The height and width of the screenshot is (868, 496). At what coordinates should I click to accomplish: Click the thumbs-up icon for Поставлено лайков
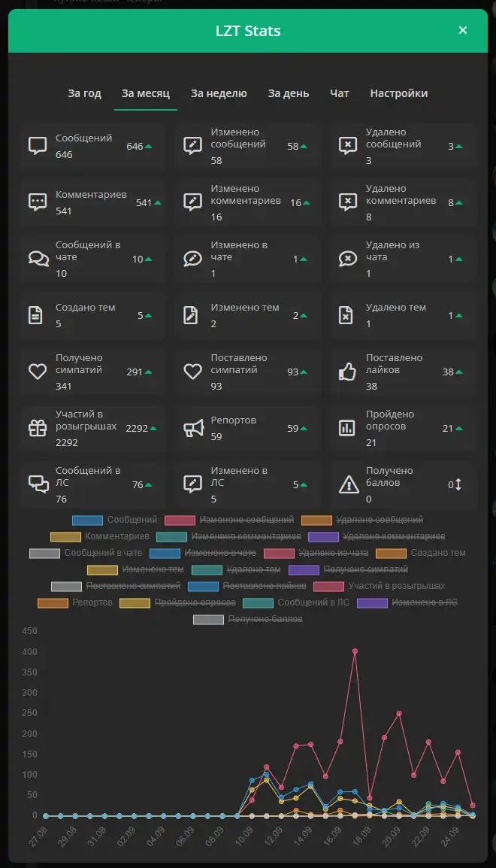[347, 372]
